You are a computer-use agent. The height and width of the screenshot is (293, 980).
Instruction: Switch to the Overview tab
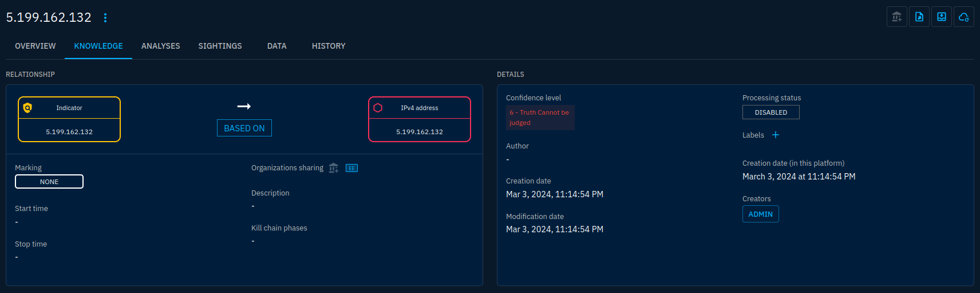[x=35, y=46]
